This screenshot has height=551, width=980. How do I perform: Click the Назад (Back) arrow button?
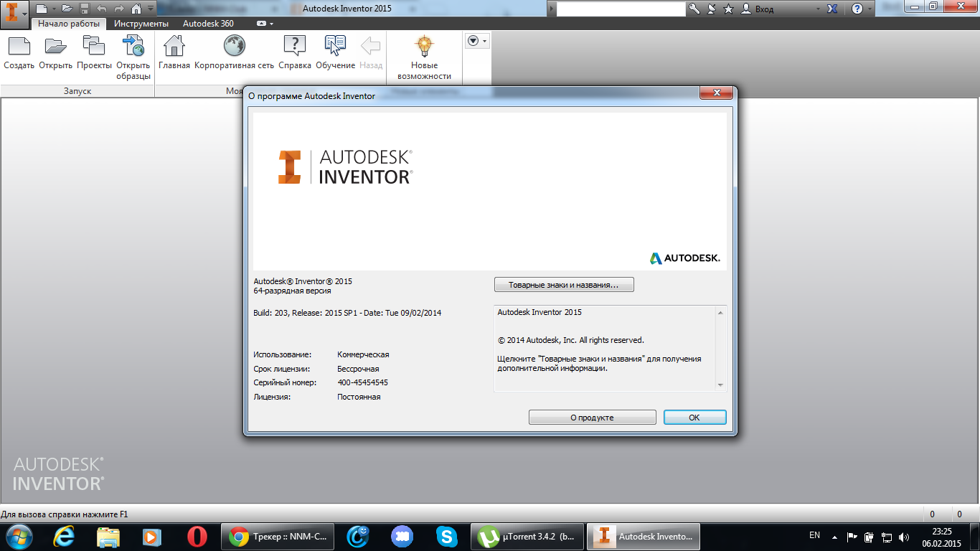click(371, 52)
